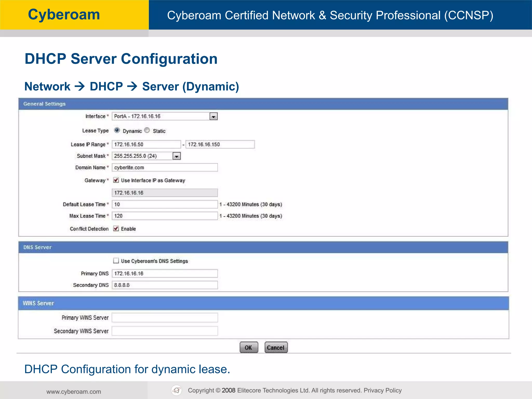The image size is (532, 399).
Task: Click the Default Lease Time range hint text
Action: tap(251, 204)
